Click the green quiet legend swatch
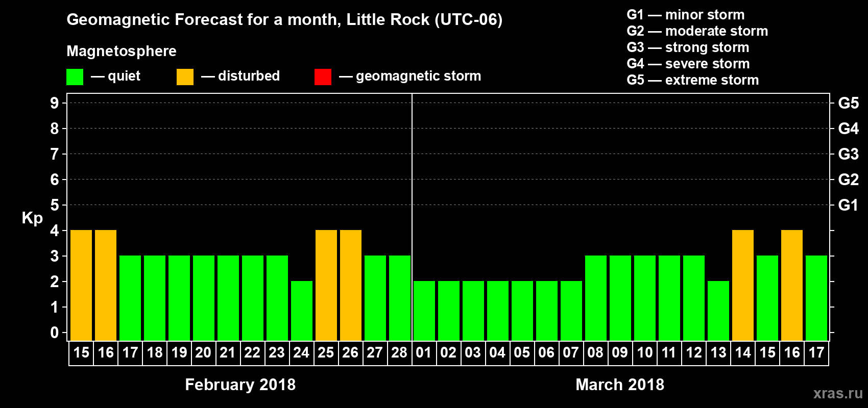This screenshot has height=408, width=868. (75, 77)
